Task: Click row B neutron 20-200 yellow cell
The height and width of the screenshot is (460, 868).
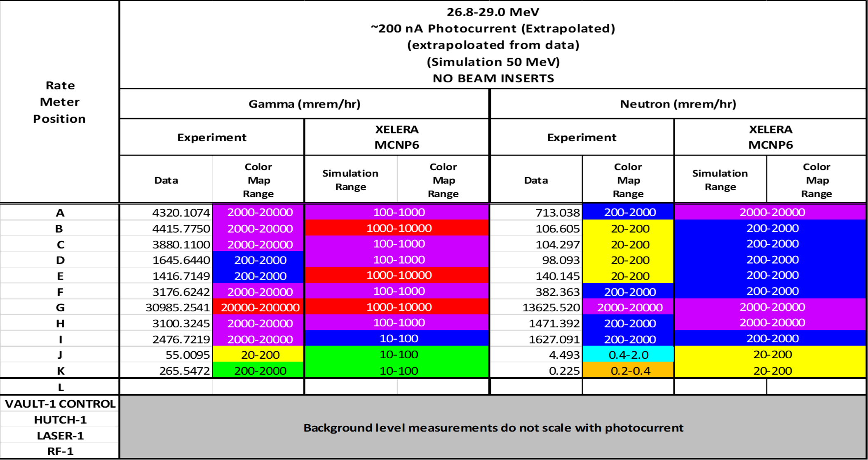Action: click(628, 229)
